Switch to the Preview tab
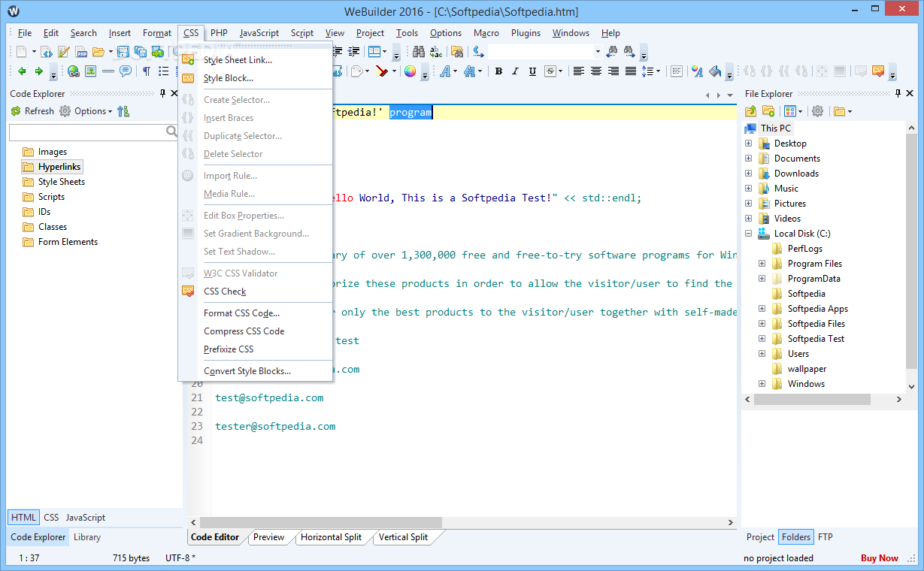The height and width of the screenshot is (571, 924). pyautogui.click(x=269, y=537)
